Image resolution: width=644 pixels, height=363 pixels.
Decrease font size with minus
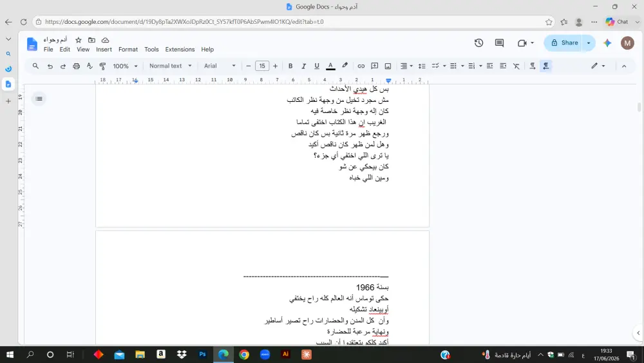(x=248, y=66)
